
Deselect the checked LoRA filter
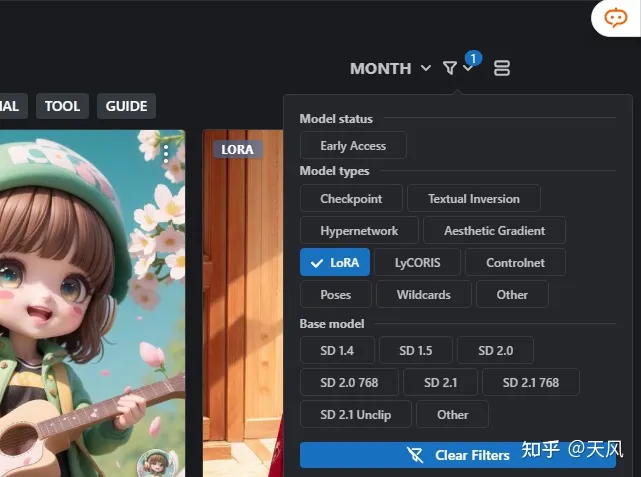pos(335,263)
